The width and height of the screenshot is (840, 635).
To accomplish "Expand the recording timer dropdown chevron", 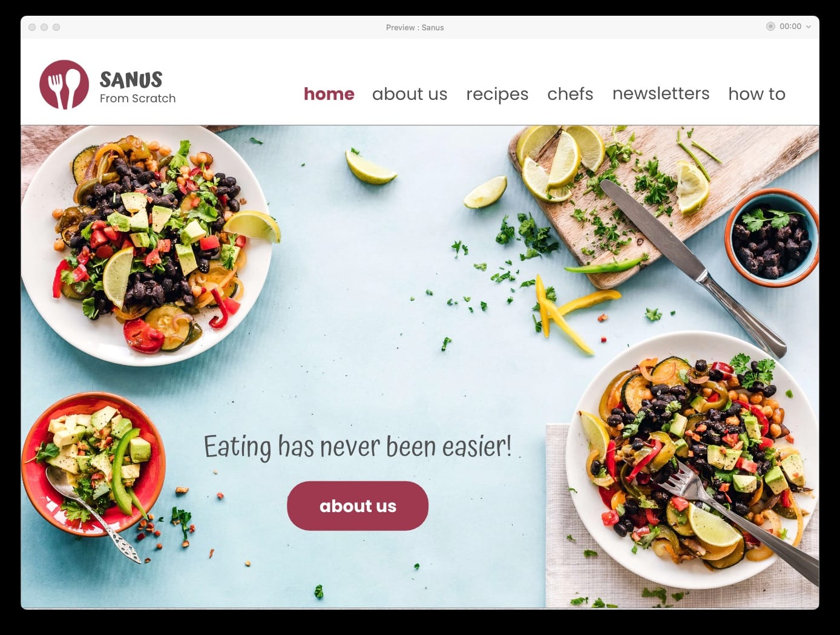I will tap(809, 27).
